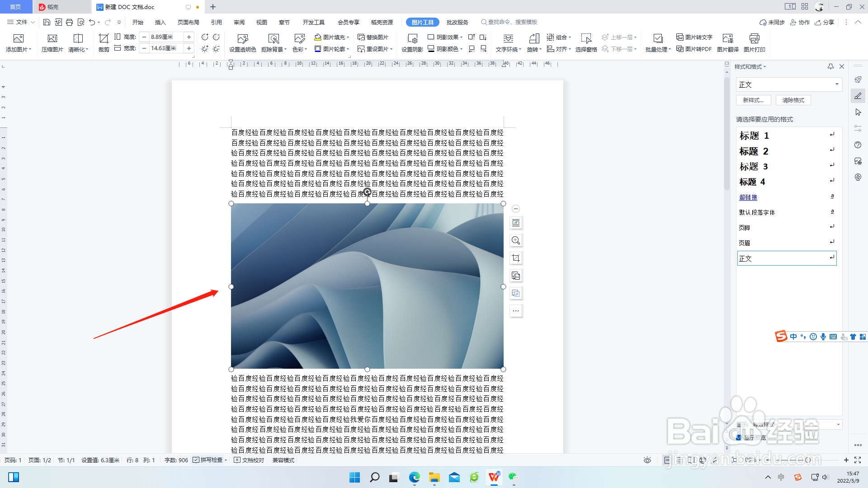Click the 新样式 new style button
Screen dimensions: 868x488
(753, 100)
